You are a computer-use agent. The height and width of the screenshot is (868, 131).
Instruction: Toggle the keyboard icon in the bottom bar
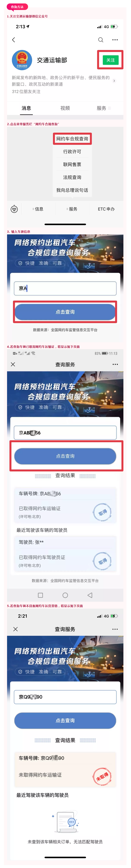click(14, 209)
